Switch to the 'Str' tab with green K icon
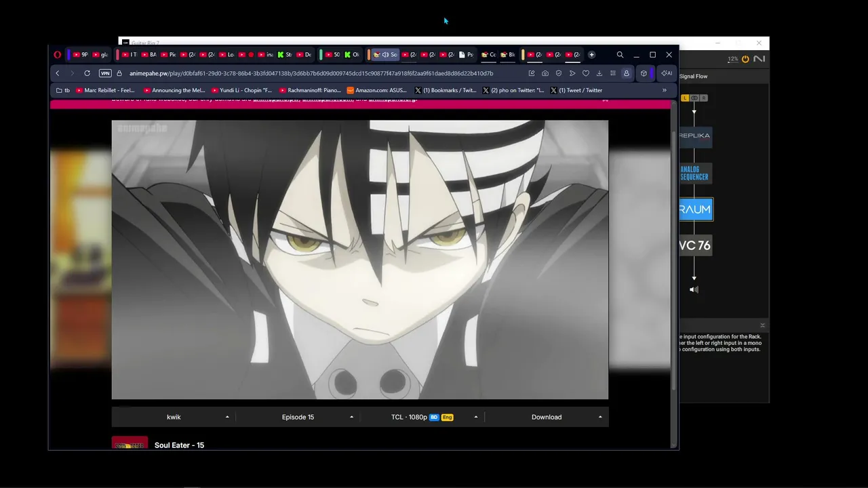 coord(285,55)
